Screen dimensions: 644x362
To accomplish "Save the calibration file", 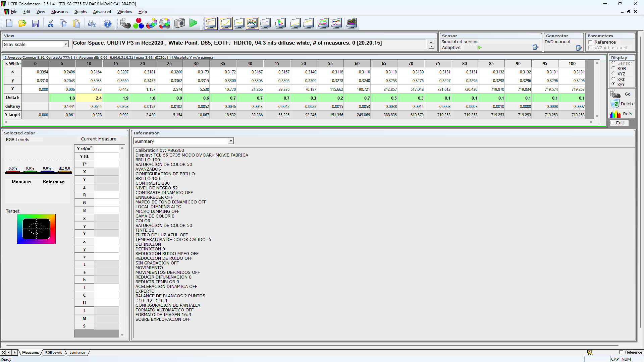I will (x=36, y=23).
